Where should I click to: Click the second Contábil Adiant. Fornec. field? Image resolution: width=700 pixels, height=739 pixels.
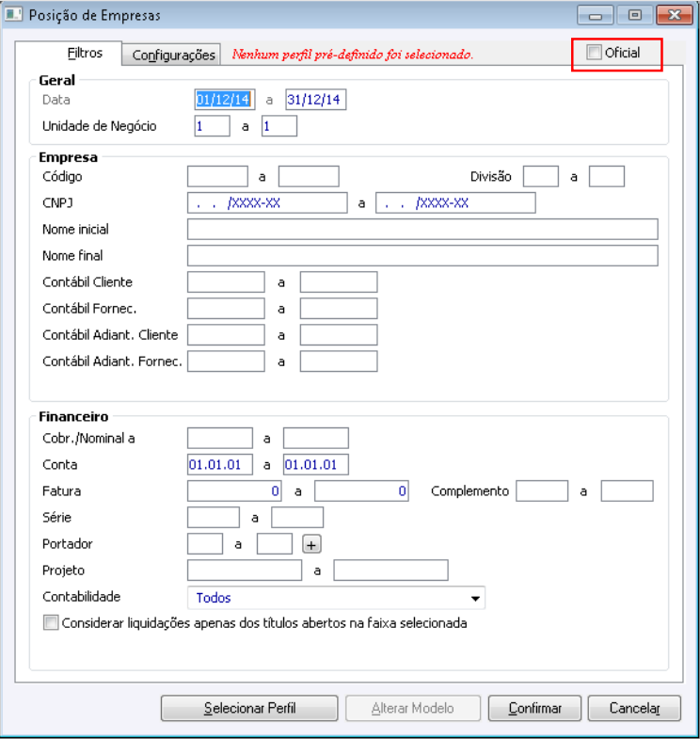(x=339, y=361)
